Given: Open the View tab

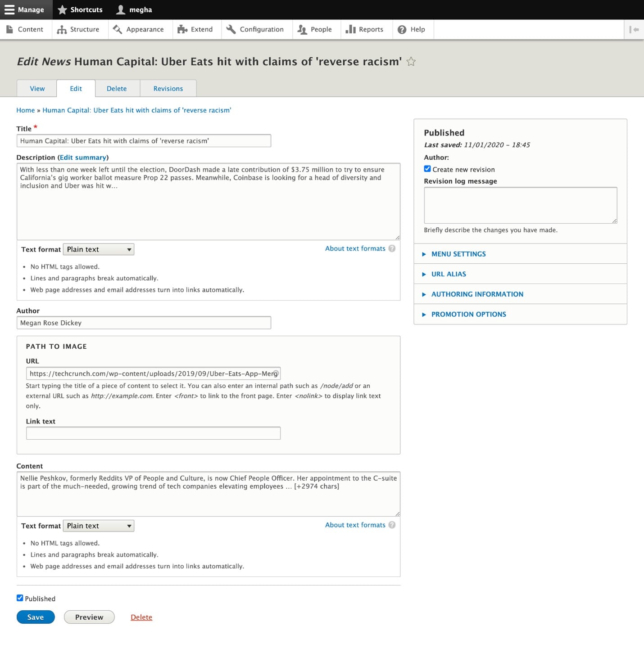Looking at the screenshot, I should pos(37,89).
